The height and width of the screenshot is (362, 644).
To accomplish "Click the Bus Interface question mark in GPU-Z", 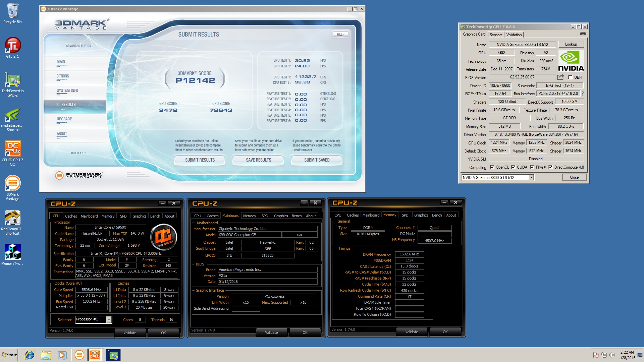I will tap(583, 94).
